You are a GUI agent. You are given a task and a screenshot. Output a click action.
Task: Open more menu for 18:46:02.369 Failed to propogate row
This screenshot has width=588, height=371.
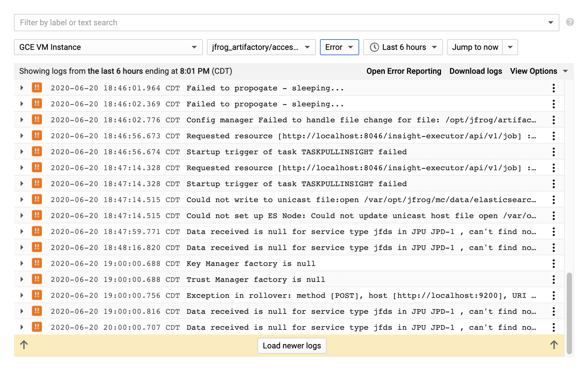point(554,104)
